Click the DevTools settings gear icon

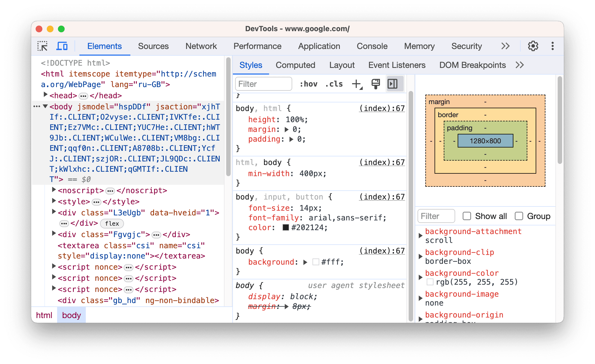533,46
